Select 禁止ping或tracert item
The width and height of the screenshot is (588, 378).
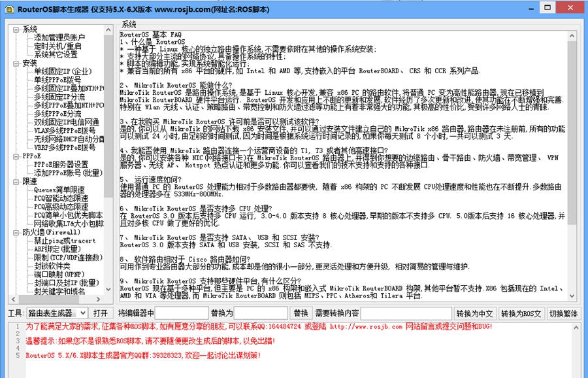click(65, 241)
